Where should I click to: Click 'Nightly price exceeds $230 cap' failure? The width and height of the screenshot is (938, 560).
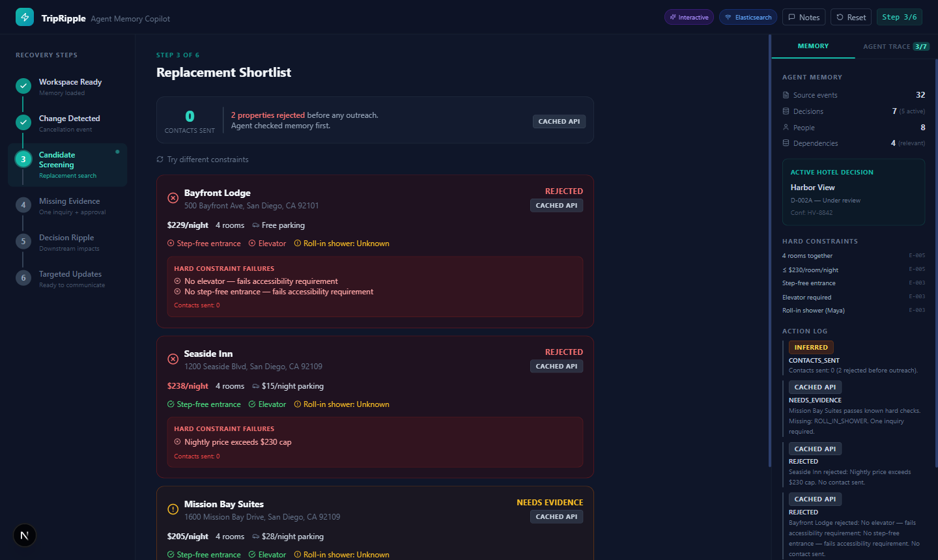pyautogui.click(x=238, y=442)
